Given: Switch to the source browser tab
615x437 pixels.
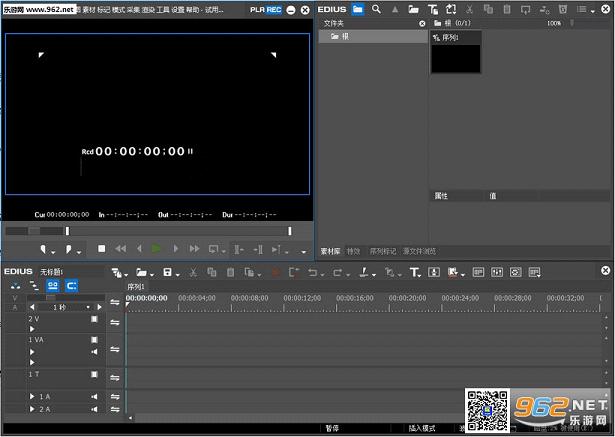Looking at the screenshot, I should [420, 251].
